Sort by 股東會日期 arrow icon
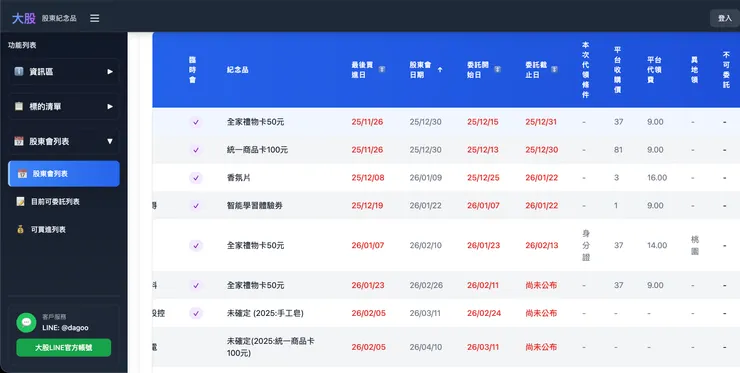 (x=440, y=69)
